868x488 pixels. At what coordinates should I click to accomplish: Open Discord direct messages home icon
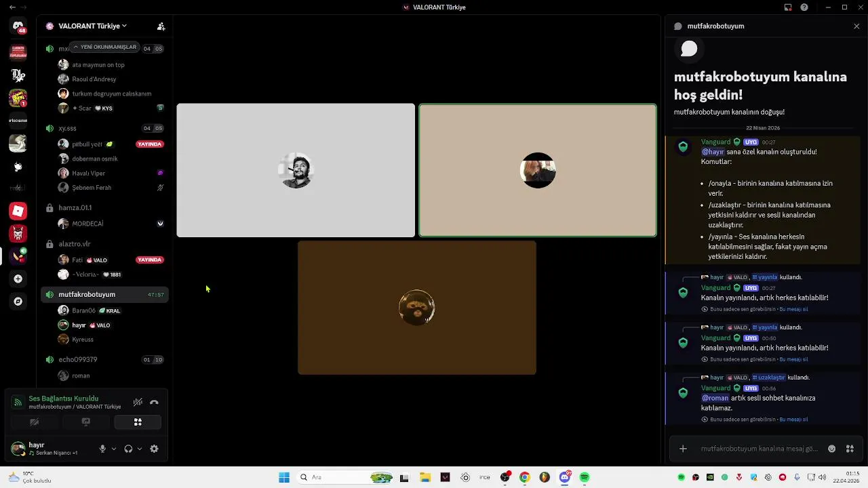(18, 27)
